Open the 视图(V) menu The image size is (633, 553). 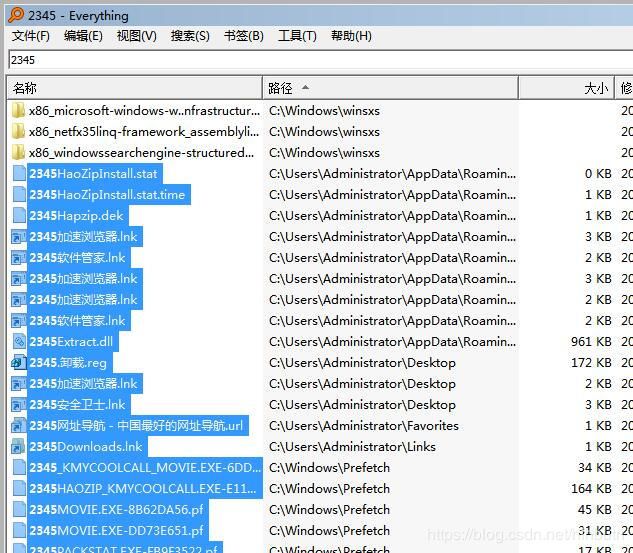[136, 36]
